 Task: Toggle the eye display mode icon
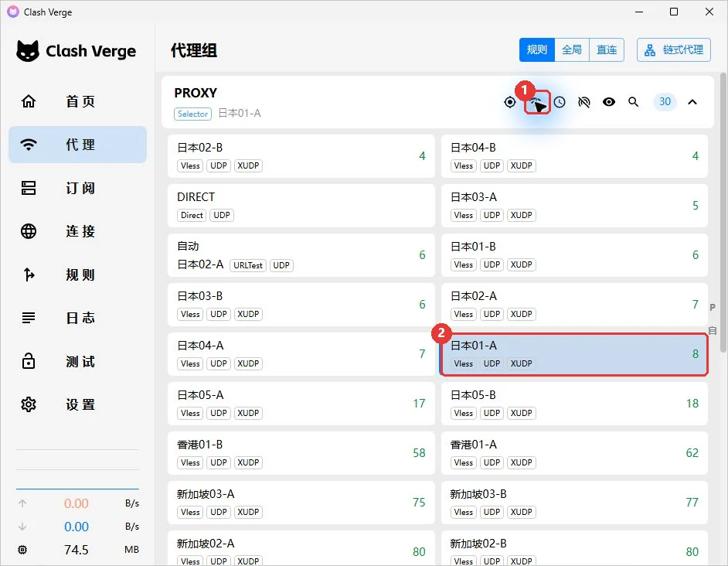(609, 102)
